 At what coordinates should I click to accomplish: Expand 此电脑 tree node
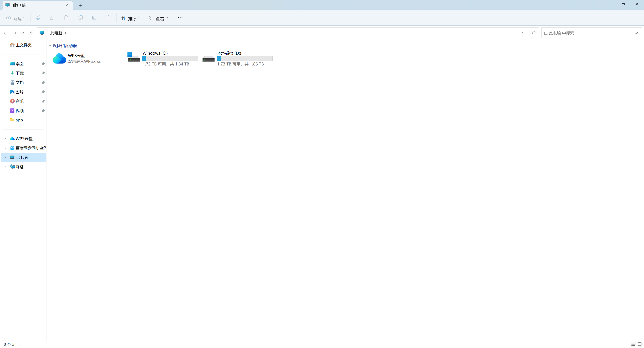[5, 158]
